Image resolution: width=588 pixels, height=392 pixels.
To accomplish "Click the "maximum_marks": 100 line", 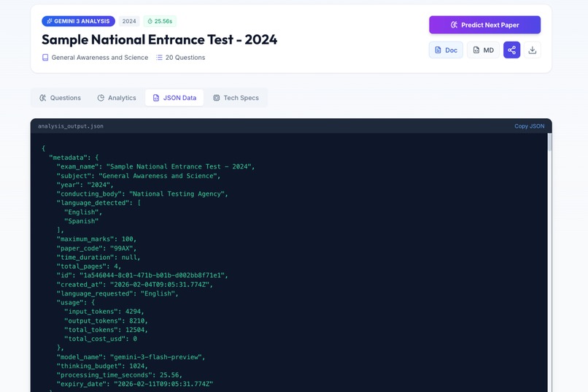I will [96, 239].
